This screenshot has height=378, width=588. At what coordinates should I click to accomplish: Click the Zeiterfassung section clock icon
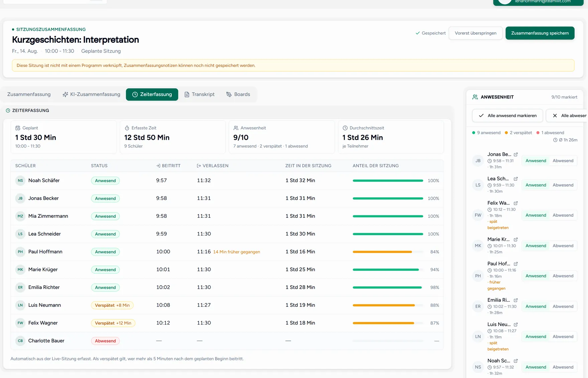tap(8, 110)
